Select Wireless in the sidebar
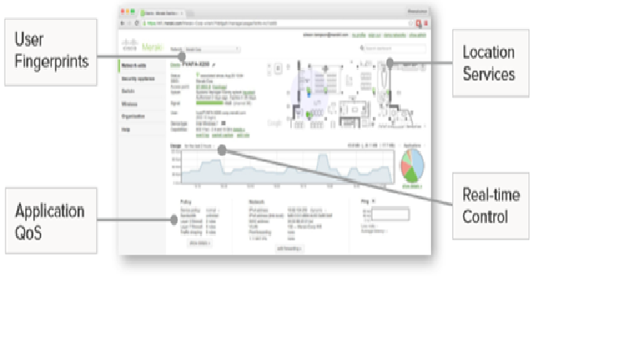Image resolution: width=644 pixels, height=362 pixels. tap(130, 103)
